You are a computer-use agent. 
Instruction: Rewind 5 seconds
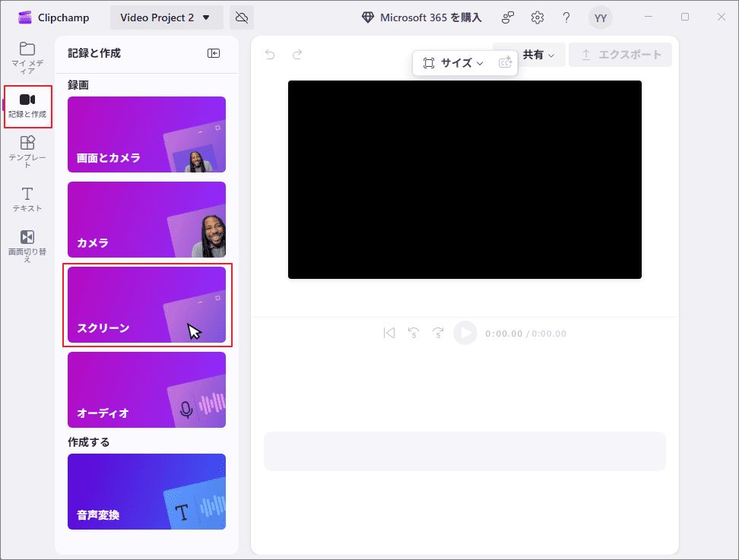click(x=414, y=333)
